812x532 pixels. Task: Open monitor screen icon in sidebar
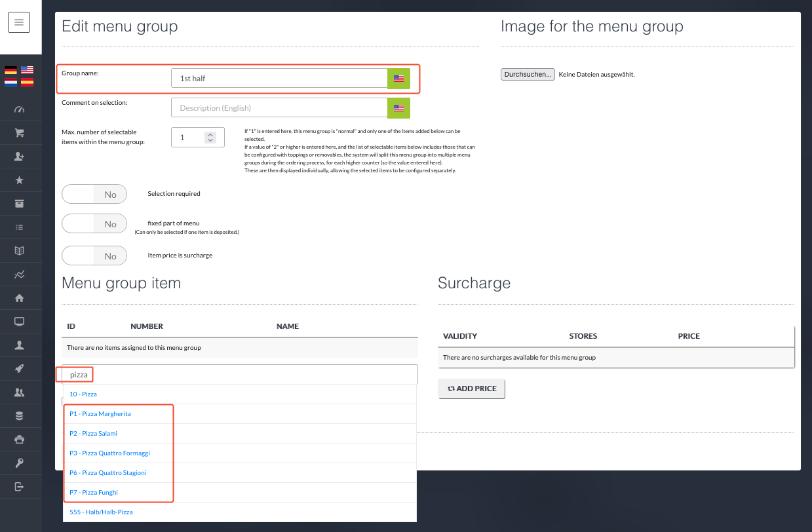[19, 321]
